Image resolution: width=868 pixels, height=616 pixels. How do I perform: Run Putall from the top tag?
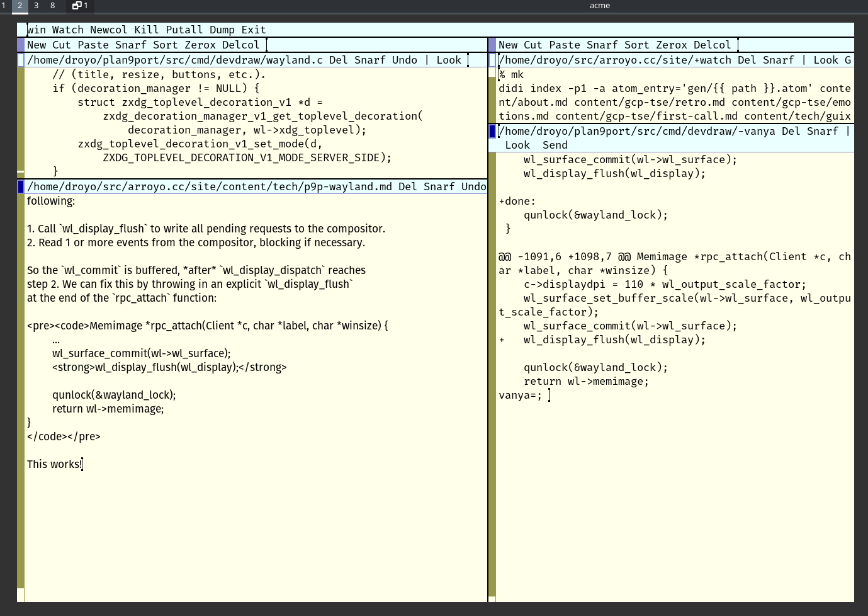pos(184,30)
